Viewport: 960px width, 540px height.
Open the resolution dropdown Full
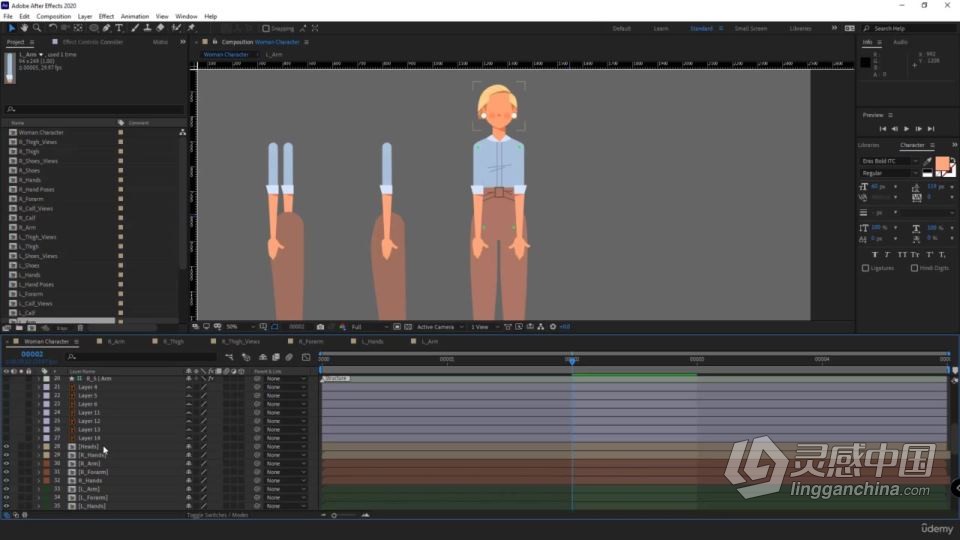pos(369,327)
